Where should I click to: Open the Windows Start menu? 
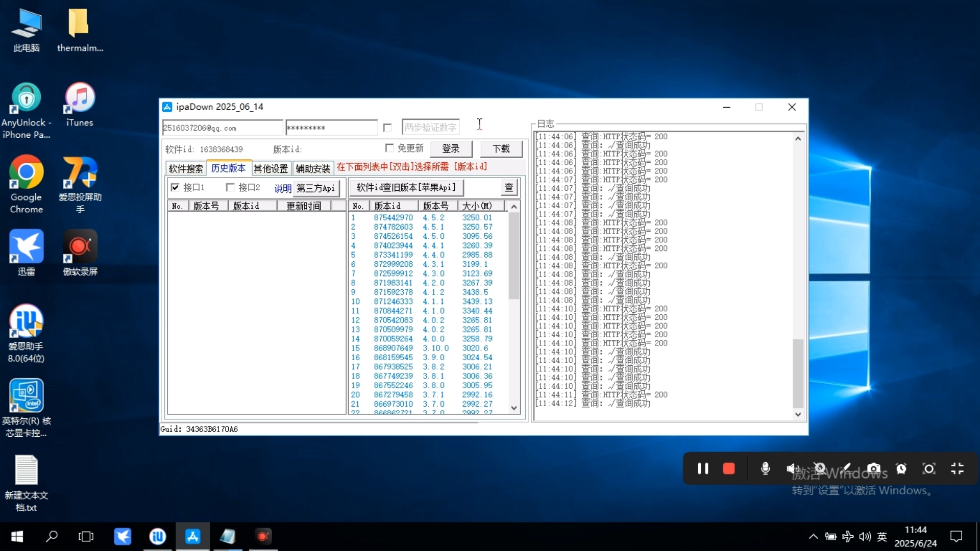[x=17, y=536]
